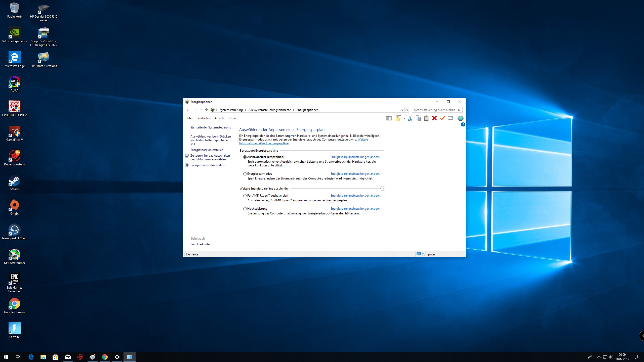Open Weitere Informationen über Energiesparpläne link
The height and width of the screenshot is (362, 644).
click(x=264, y=143)
